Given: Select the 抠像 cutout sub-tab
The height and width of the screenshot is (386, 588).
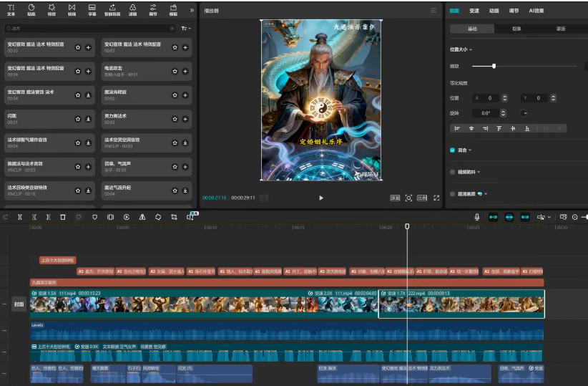Looking at the screenshot, I should click(516, 29).
